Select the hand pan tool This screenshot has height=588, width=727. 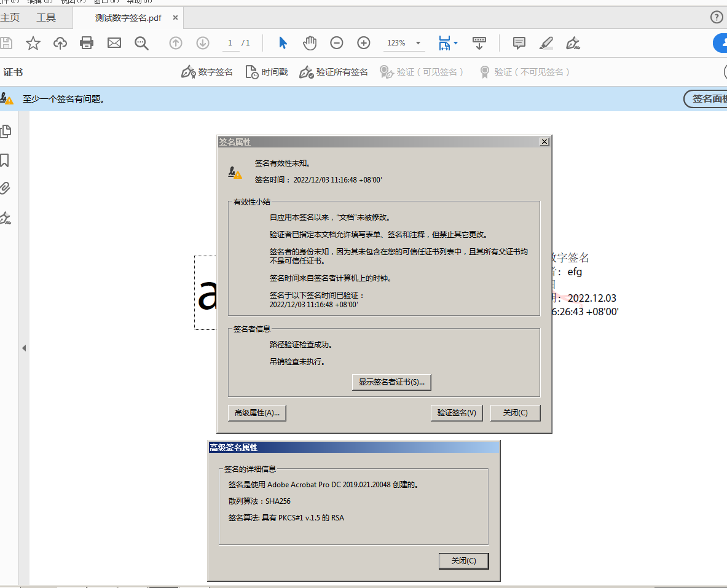coord(310,43)
